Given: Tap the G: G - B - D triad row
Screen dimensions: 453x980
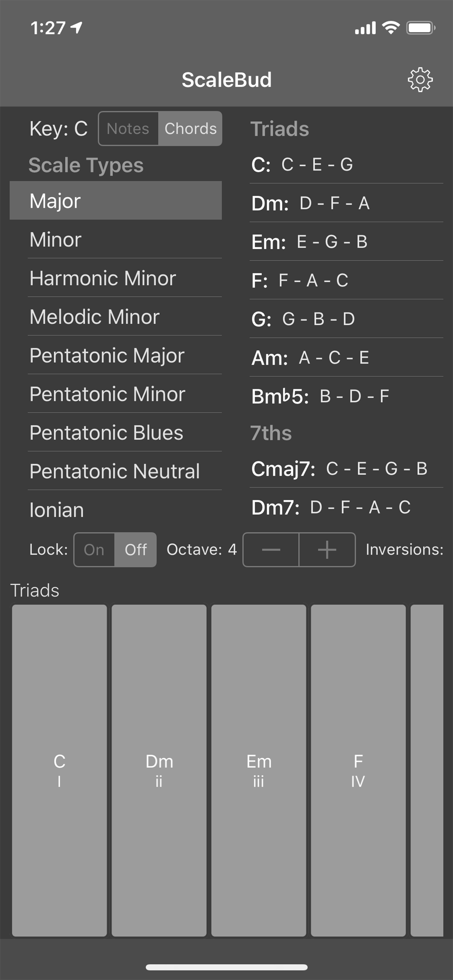Looking at the screenshot, I should point(346,319).
